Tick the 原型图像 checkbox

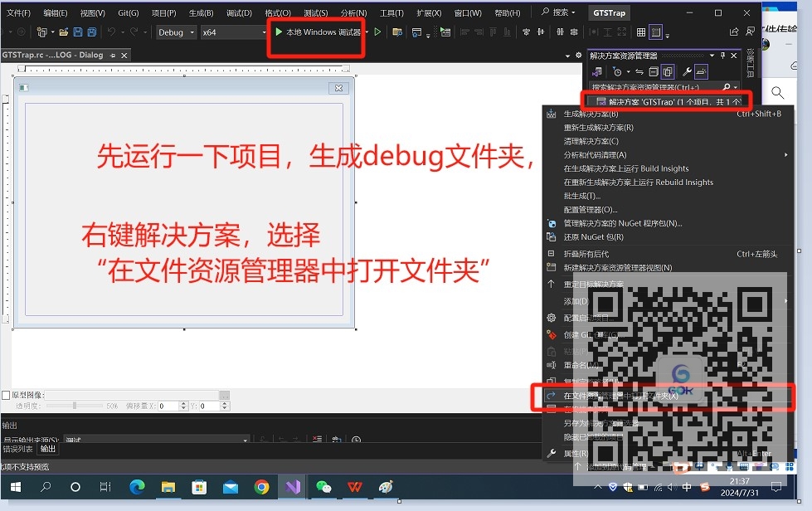(6, 395)
